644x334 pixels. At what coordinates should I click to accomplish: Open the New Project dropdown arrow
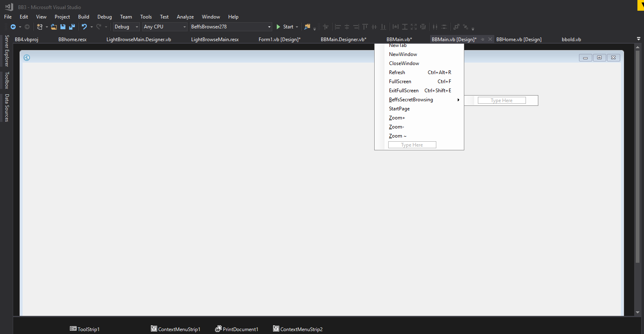click(46, 27)
